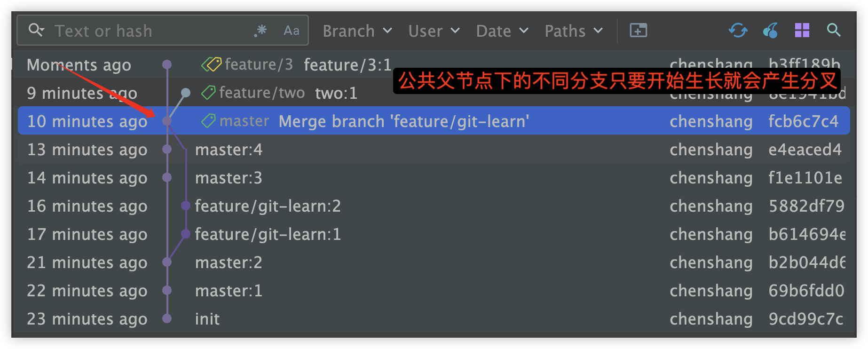Click the master branch tag label
Screen dimensions: 868x349
tap(244, 121)
